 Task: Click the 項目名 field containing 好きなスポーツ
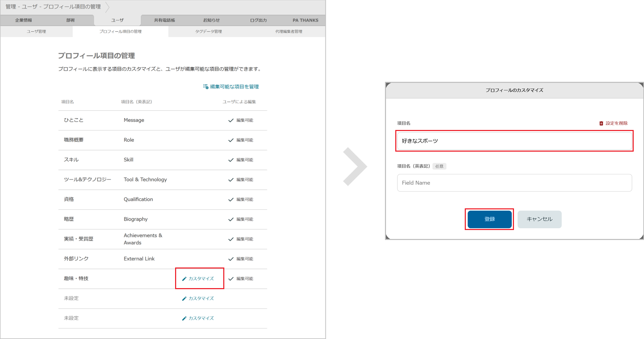click(514, 141)
